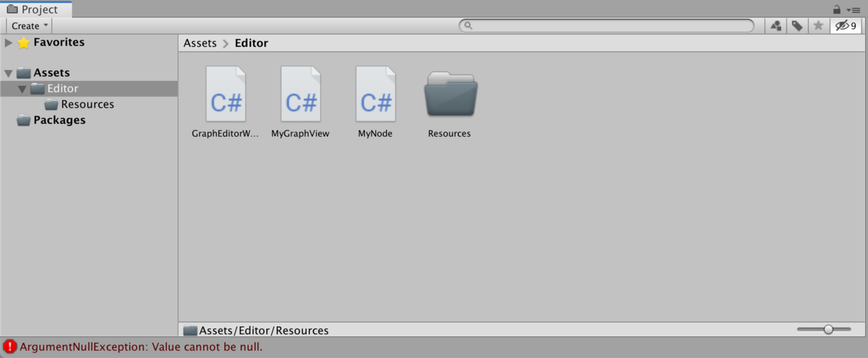This screenshot has width=868, height=358.
Task: Expand the Favorites section arrow
Action: click(x=9, y=43)
